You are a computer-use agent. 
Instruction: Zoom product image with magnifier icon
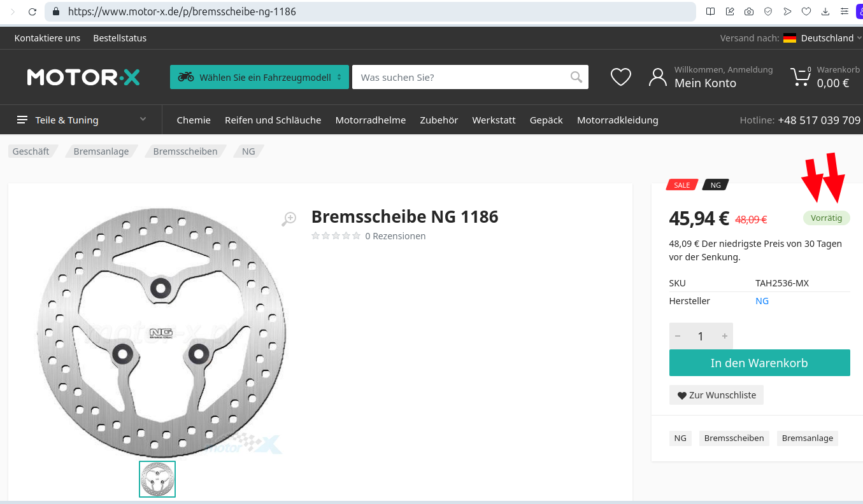point(289,219)
